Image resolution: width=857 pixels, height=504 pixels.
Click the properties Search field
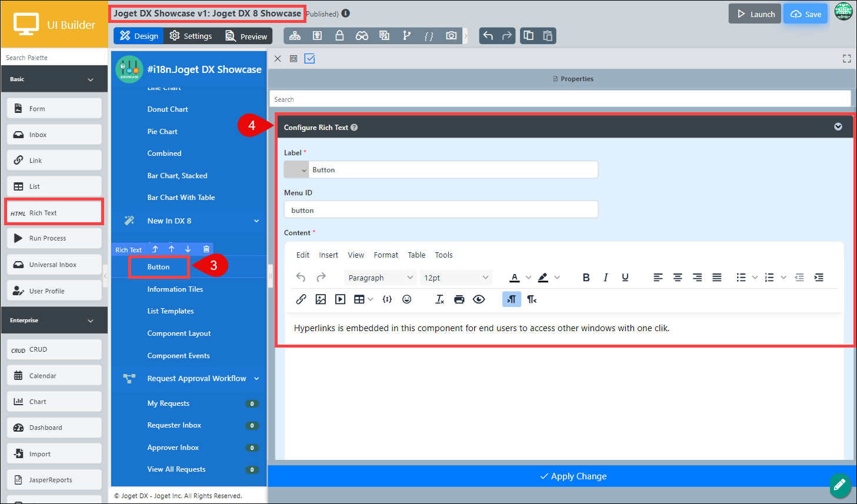coord(560,99)
